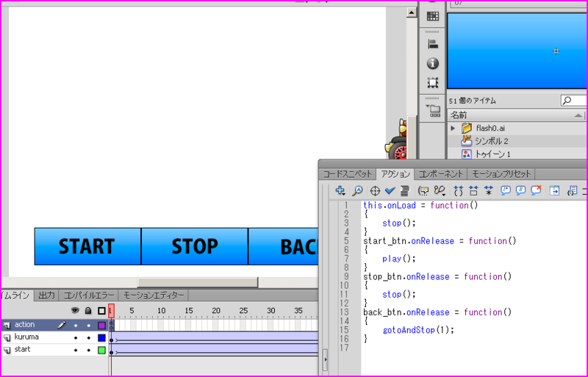Click the blue kuruma layer outline swatch
Image resolution: width=588 pixels, height=377 pixels.
[x=101, y=337]
